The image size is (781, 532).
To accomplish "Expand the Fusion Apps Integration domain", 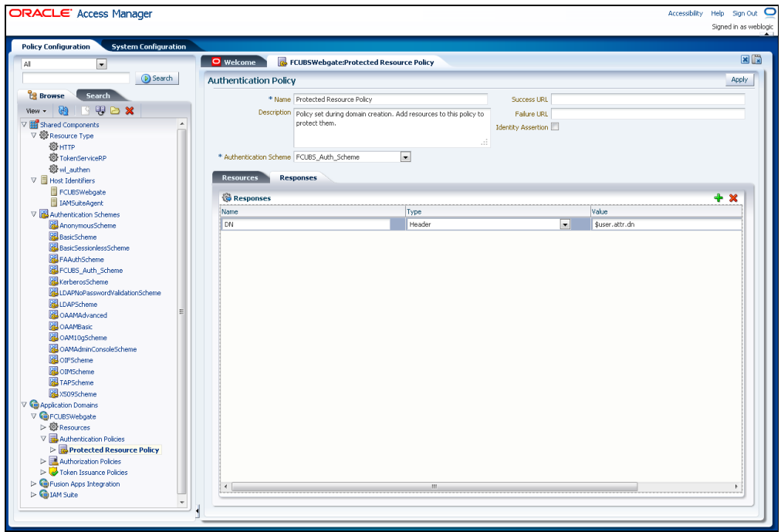I will tap(33, 483).
